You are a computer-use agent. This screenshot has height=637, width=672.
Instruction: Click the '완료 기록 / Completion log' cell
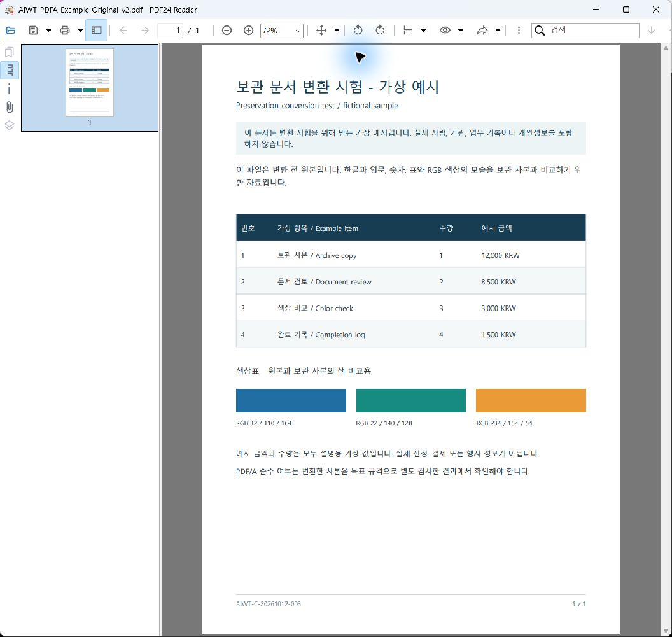321,334
